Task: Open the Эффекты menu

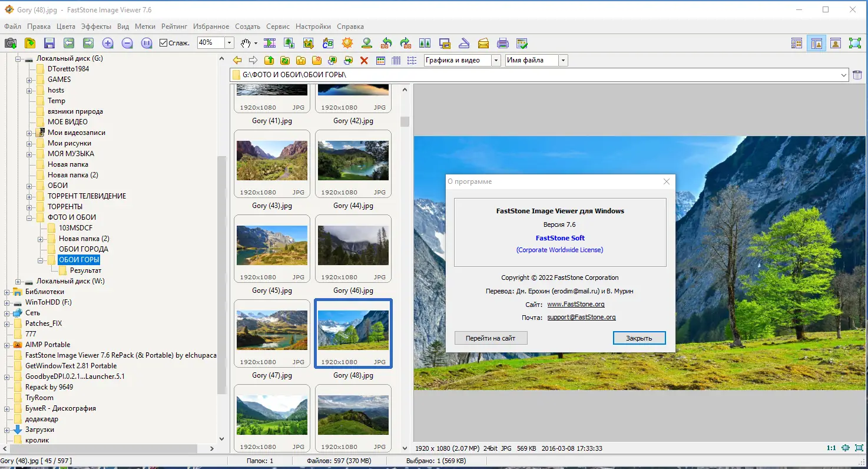Action: [96, 26]
